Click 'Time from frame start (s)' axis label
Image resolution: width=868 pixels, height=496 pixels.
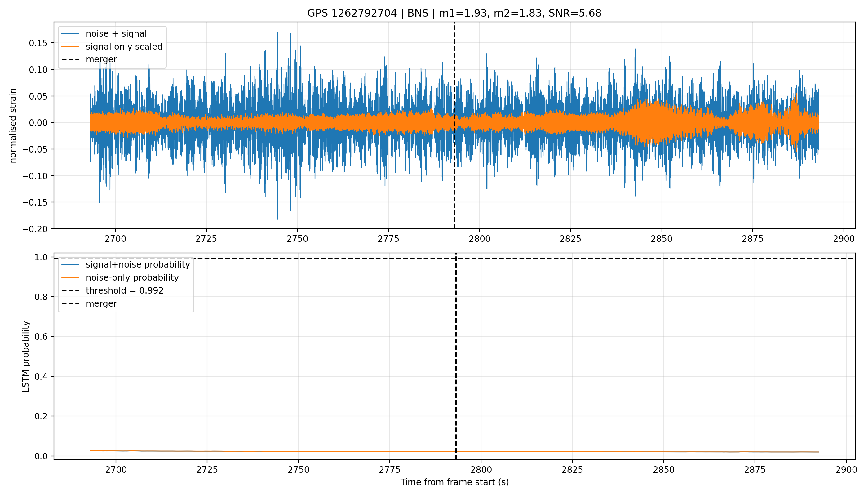tap(454, 482)
